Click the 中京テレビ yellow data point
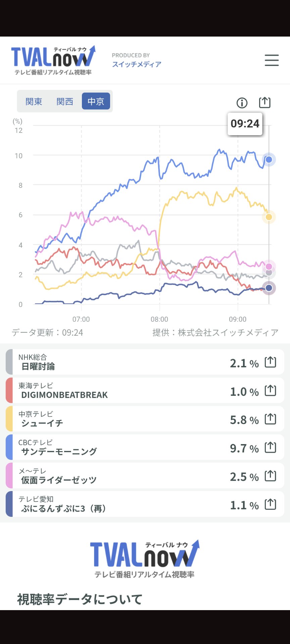The height and width of the screenshot is (644, 290). [269, 217]
